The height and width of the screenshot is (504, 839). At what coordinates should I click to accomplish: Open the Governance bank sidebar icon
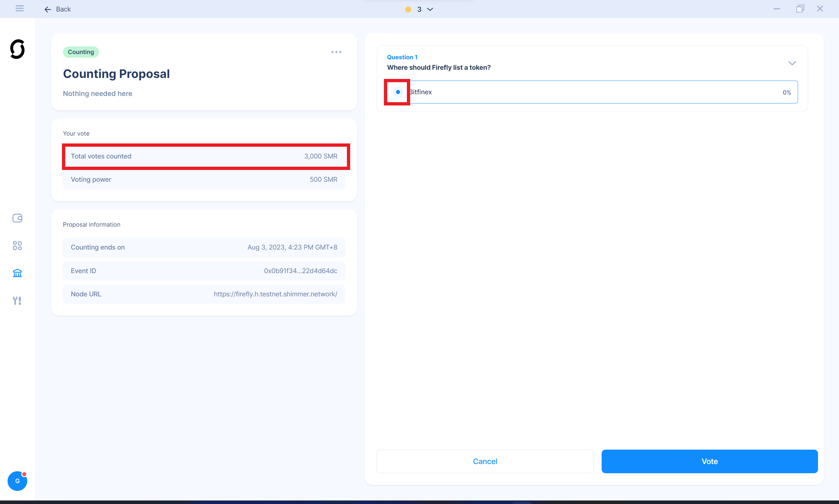pos(17,273)
